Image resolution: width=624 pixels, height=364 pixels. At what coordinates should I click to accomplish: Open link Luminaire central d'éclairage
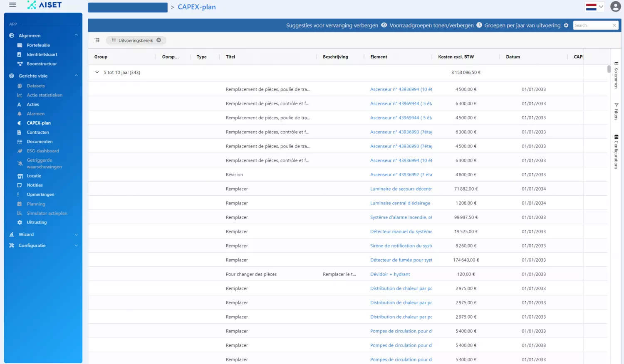tap(400, 203)
